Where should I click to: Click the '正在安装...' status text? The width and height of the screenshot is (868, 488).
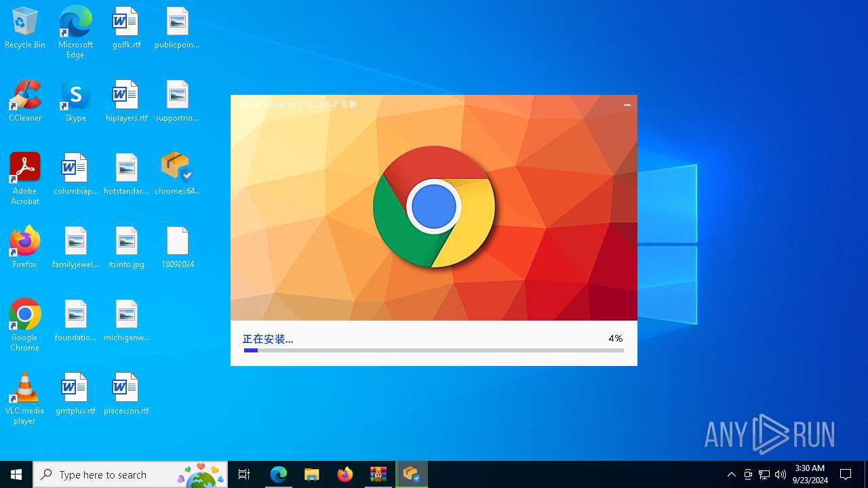click(268, 339)
